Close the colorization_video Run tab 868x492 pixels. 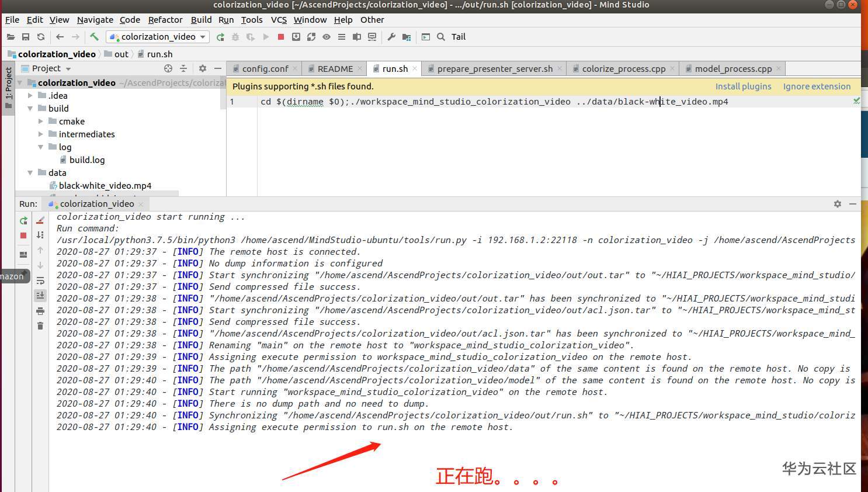pos(141,204)
